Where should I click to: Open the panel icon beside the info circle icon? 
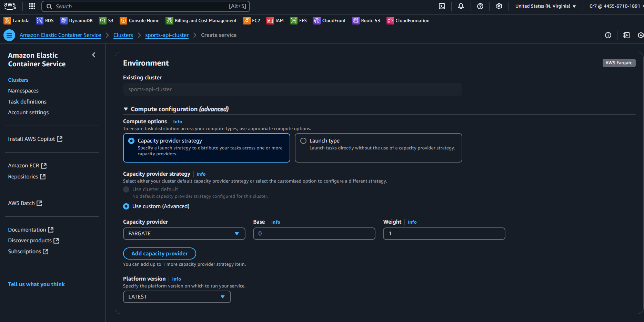click(x=627, y=35)
